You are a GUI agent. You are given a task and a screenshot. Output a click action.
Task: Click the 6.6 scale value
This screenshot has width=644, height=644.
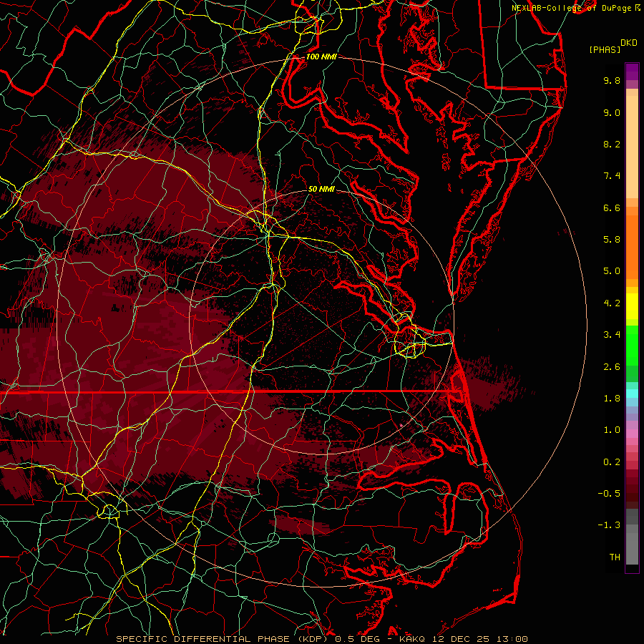[x=612, y=208]
